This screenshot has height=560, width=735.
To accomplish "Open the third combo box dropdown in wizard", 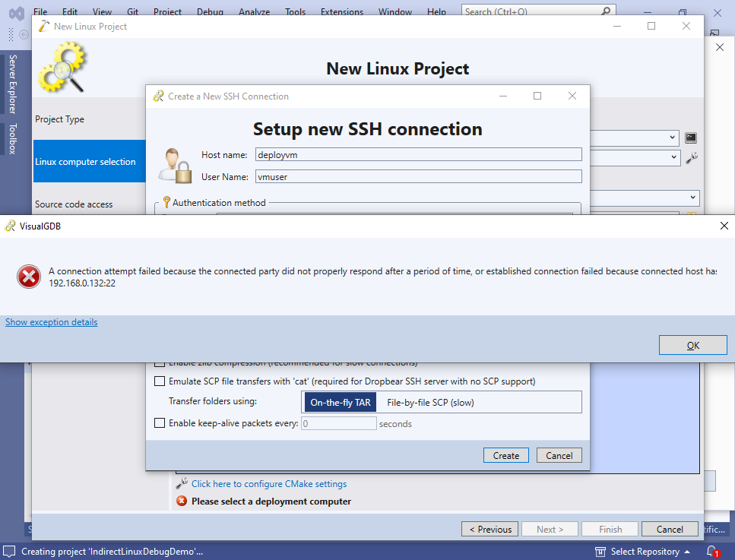I will [x=692, y=198].
